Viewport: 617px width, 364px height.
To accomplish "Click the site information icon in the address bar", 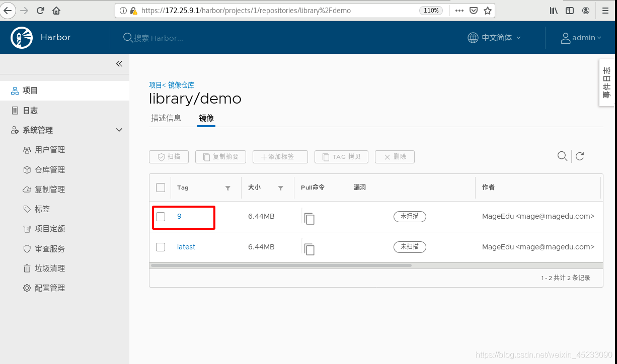I will (x=123, y=11).
